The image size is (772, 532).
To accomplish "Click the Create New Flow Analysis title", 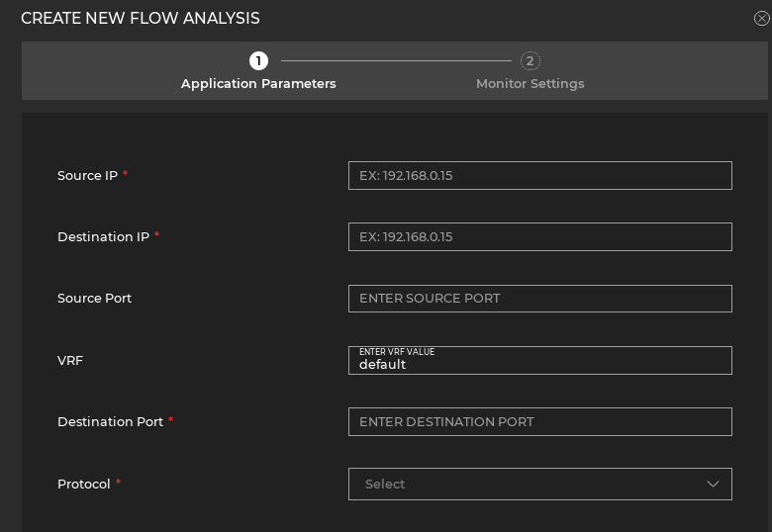I will pos(141,19).
